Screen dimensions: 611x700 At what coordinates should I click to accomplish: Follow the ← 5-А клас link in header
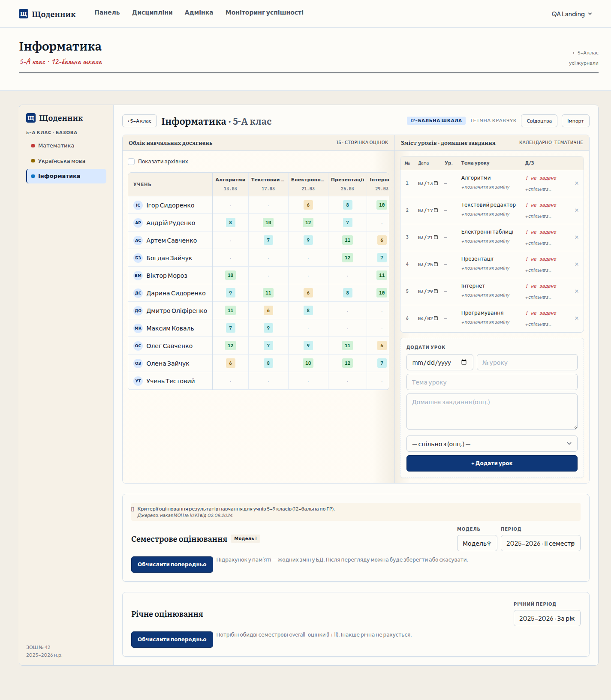click(585, 53)
